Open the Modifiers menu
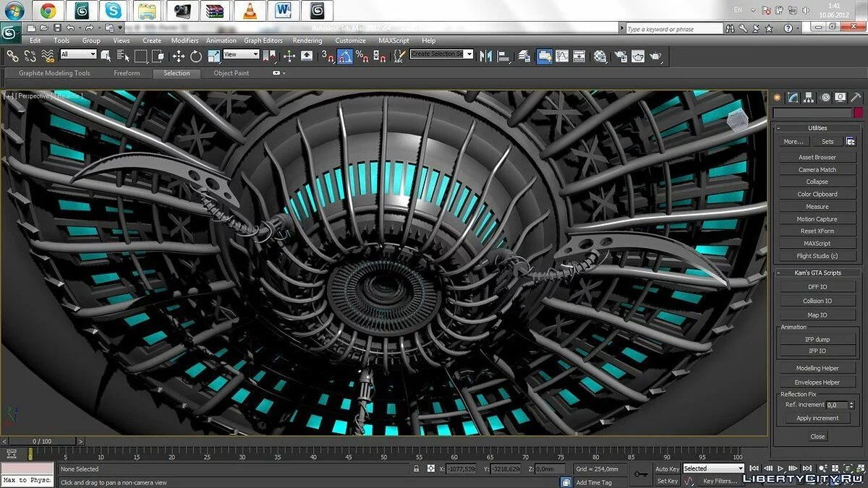This screenshot has width=868, height=488. 184,40
